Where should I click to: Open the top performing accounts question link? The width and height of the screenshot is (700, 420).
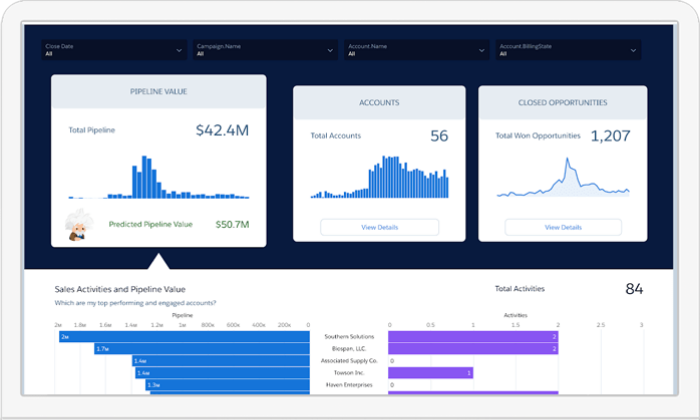(135, 303)
